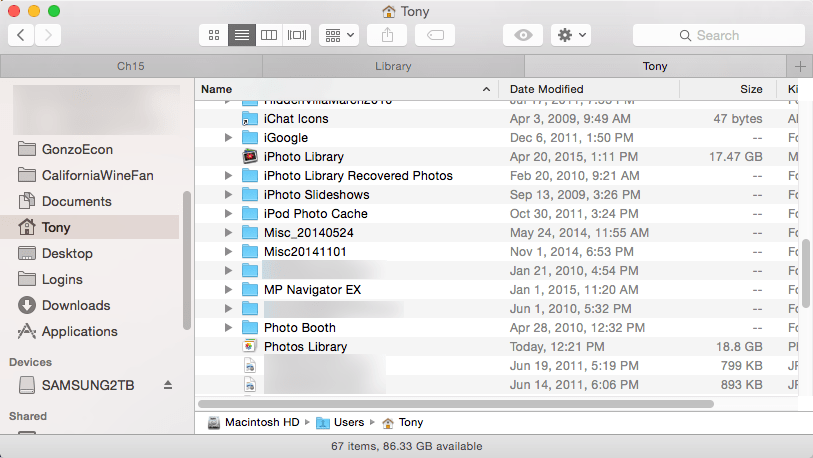Sort by Date Modified column header
The height and width of the screenshot is (458, 813).
(x=588, y=89)
